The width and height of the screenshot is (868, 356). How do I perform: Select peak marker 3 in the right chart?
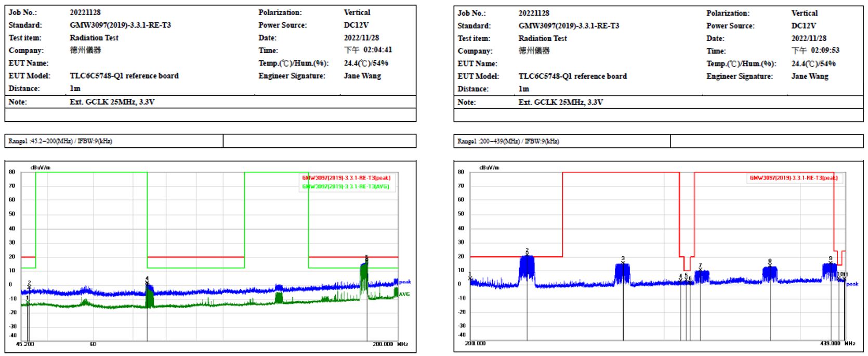(x=623, y=259)
